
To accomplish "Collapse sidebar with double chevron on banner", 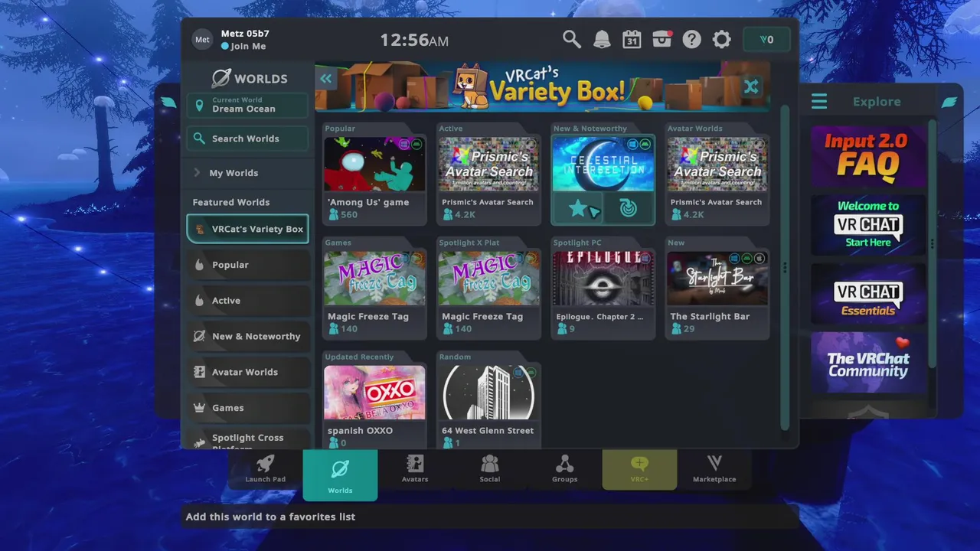I will 326,78.
